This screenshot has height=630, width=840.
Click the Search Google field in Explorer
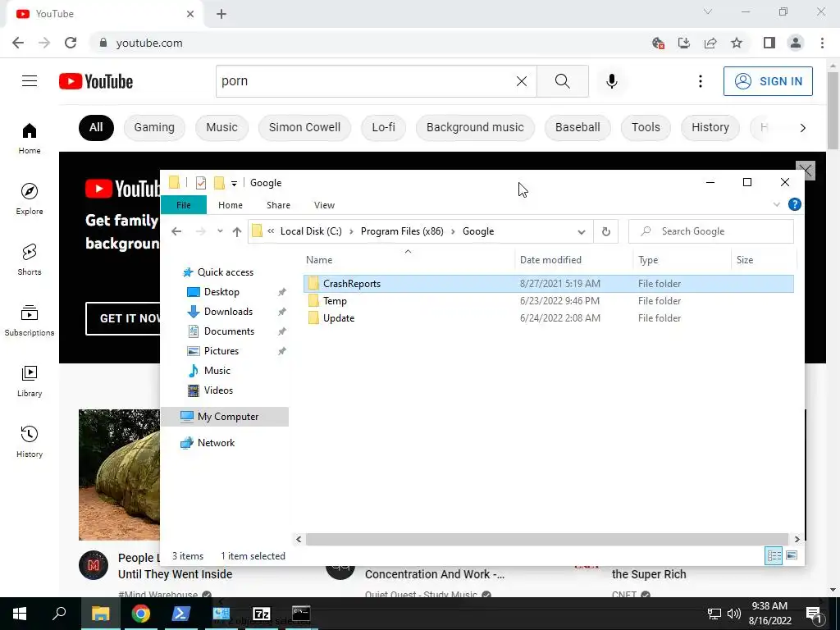click(x=711, y=231)
